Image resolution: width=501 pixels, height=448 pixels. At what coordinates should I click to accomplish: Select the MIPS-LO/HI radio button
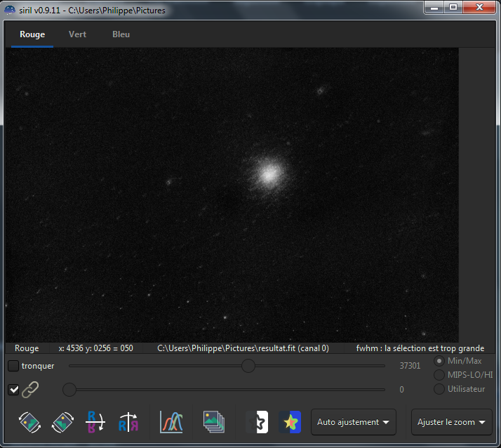[x=439, y=375]
